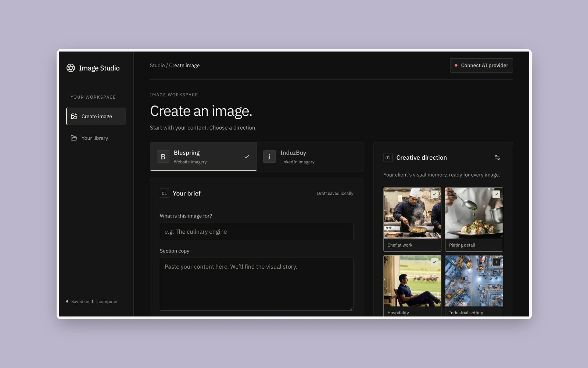Open Creative direction filter settings icon
This screenshot has height=368, width=588.
pyautogui.click(x=497, y=158)
